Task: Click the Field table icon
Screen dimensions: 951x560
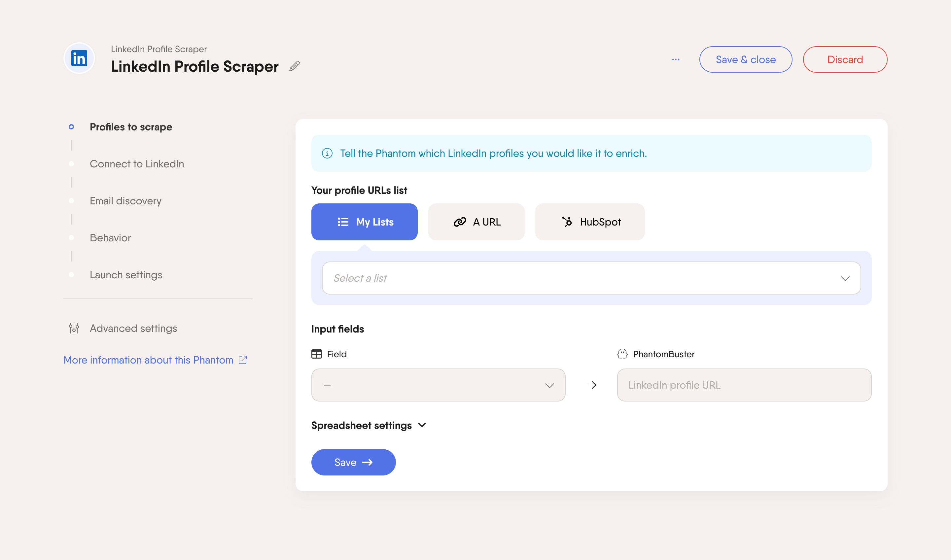Action: (317, 354)
